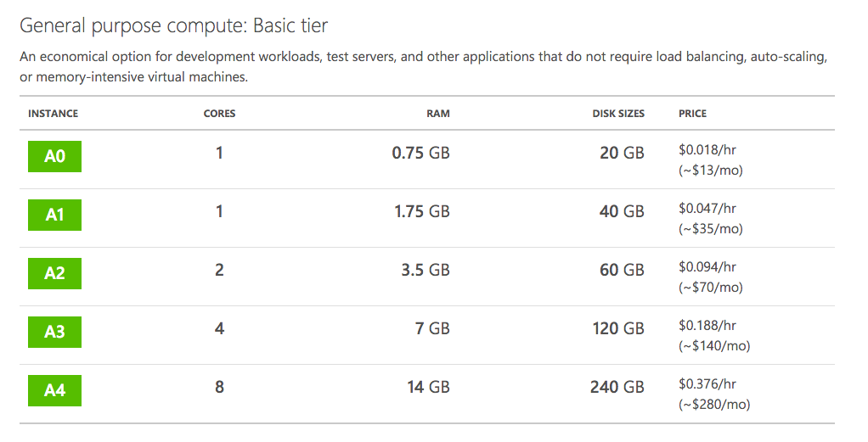Click the 0.75 GB RAM value

pyautogui.click(x=420, y=154)
